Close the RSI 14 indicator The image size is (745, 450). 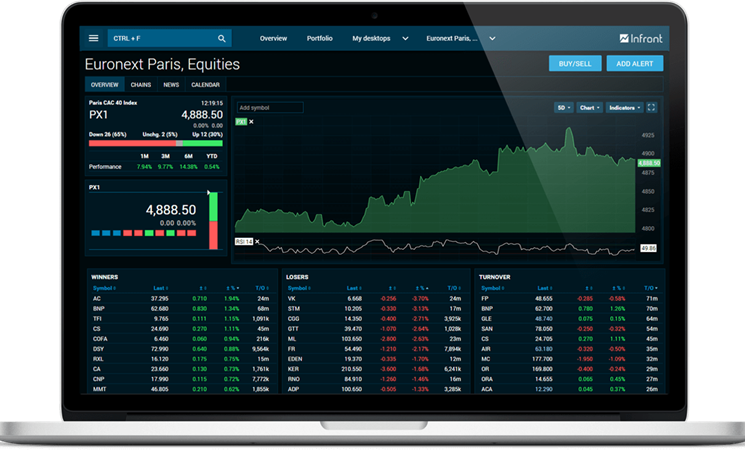pos(257,242)
